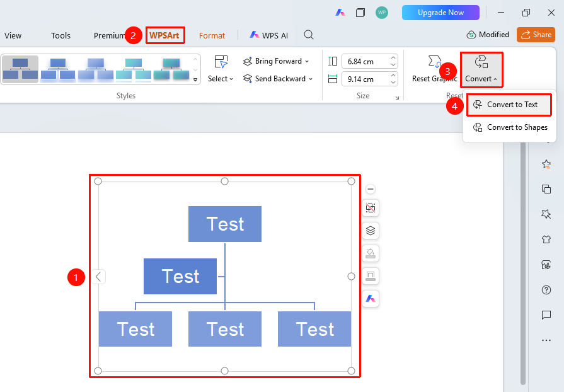Expand the Styles gallery more arrow

195,80
